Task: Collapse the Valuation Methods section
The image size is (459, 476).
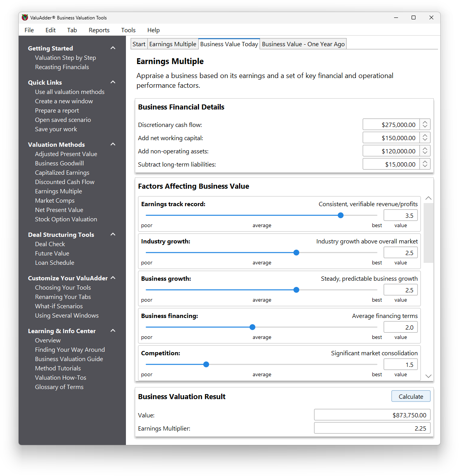Action: [113, 144]
